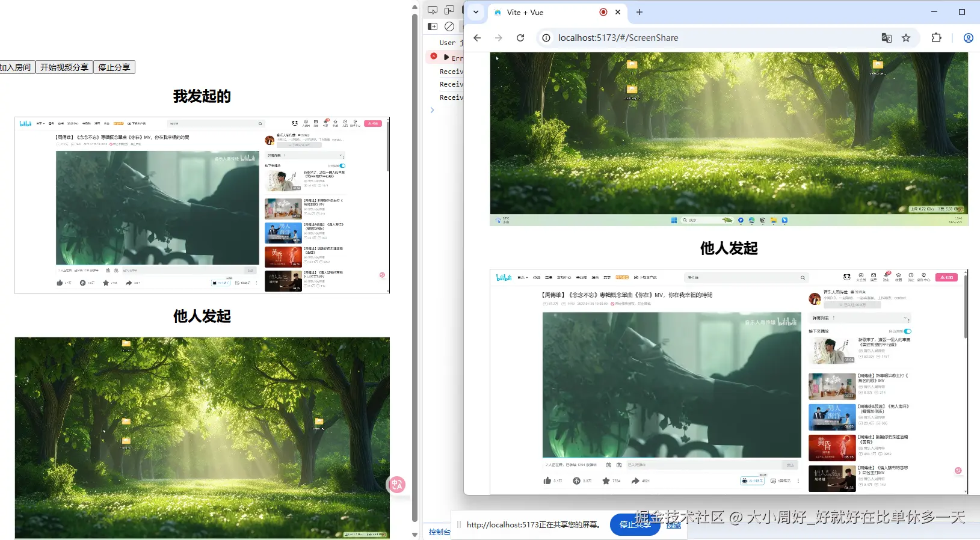Switch to the 控制台 drawer tab
Image resolution: width=980 pixels, height=540 pixels.
click(x=439, y=532)
